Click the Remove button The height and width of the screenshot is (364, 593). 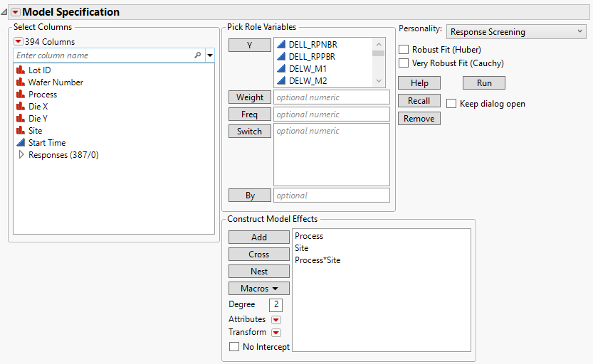pos(419,118)
